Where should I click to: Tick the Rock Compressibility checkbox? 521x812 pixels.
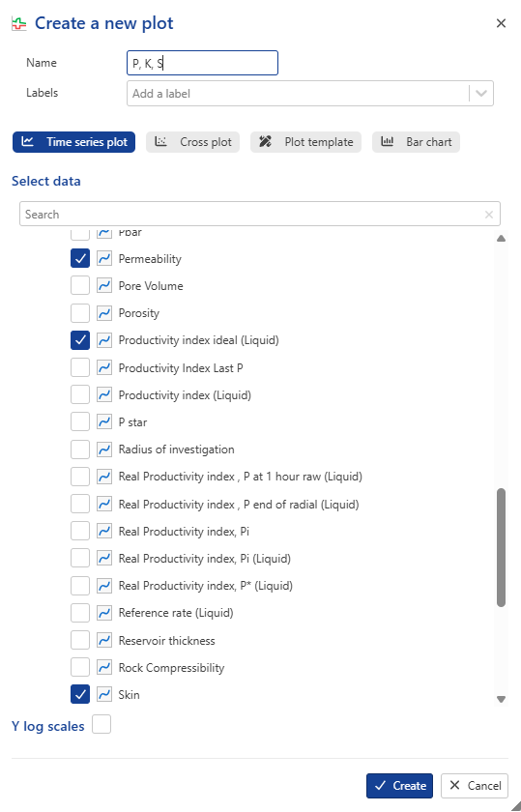click(80, 667)
